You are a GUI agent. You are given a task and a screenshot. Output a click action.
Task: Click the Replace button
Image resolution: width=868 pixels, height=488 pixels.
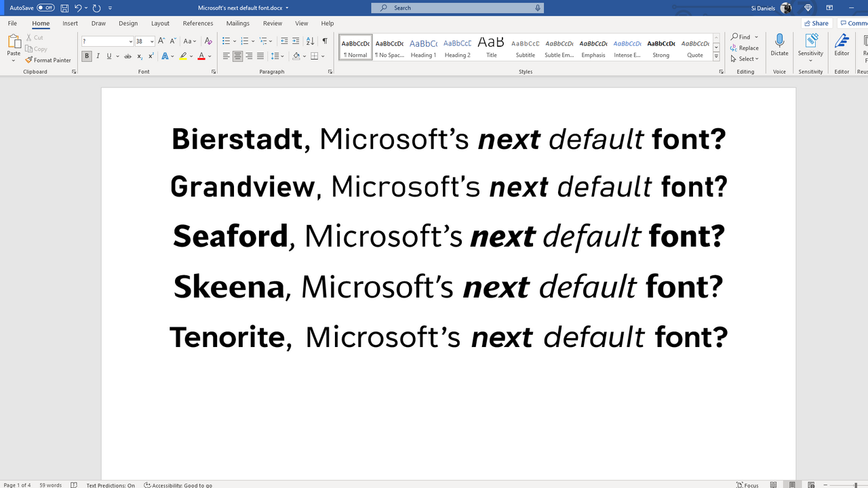pyautogui.click(x=745, y=48)
